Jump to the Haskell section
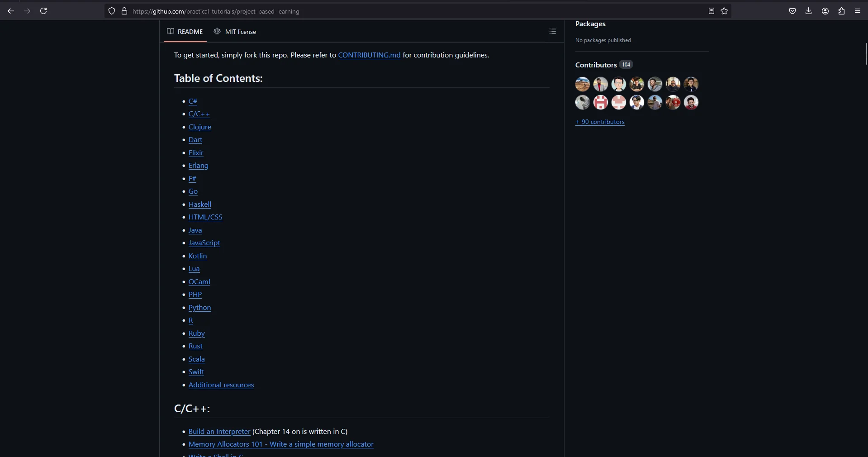 (x=200, y=205)
